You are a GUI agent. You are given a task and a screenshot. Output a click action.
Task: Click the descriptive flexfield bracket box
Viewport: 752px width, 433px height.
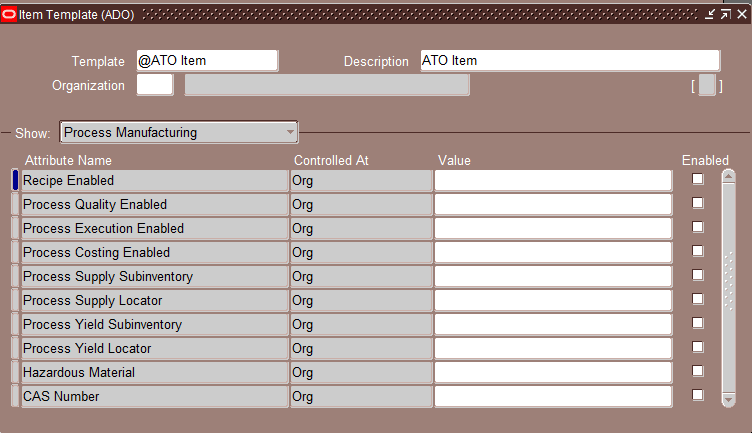[707, 85]
